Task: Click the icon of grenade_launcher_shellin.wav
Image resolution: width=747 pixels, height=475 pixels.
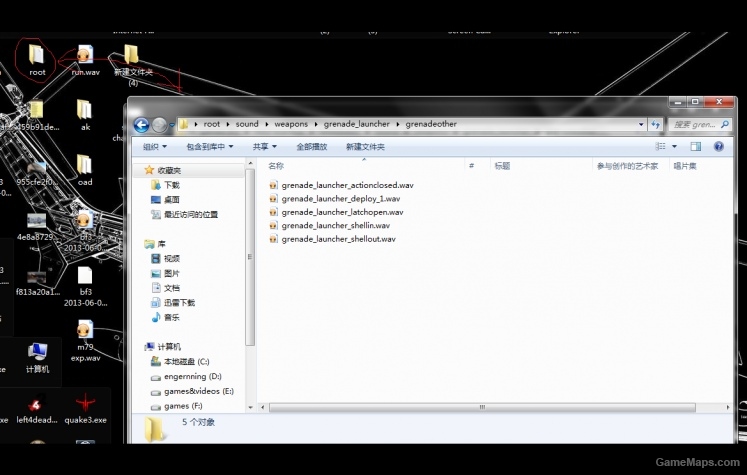Action: pyautogui.click(x=273, y=225)
